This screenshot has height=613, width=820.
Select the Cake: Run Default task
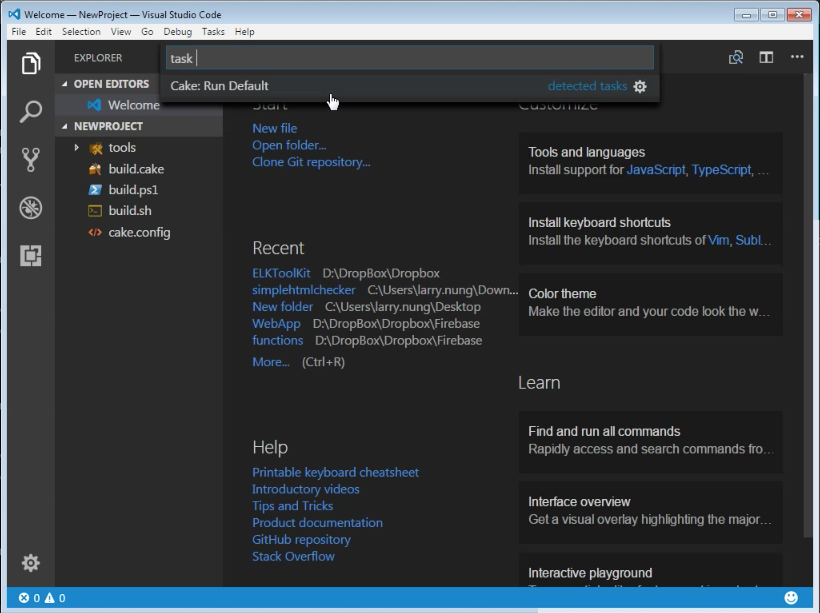[410, 86]
